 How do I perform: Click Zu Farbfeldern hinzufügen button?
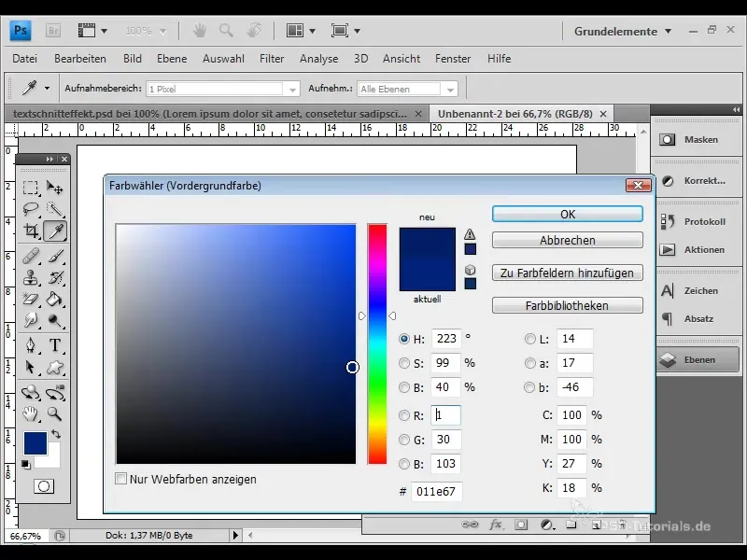point(568,273)
